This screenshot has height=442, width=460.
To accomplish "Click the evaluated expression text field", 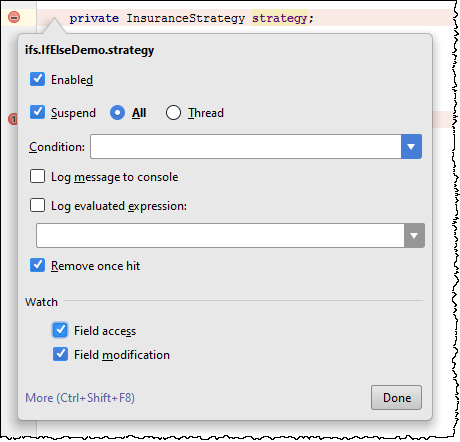I will coord(220,236).
